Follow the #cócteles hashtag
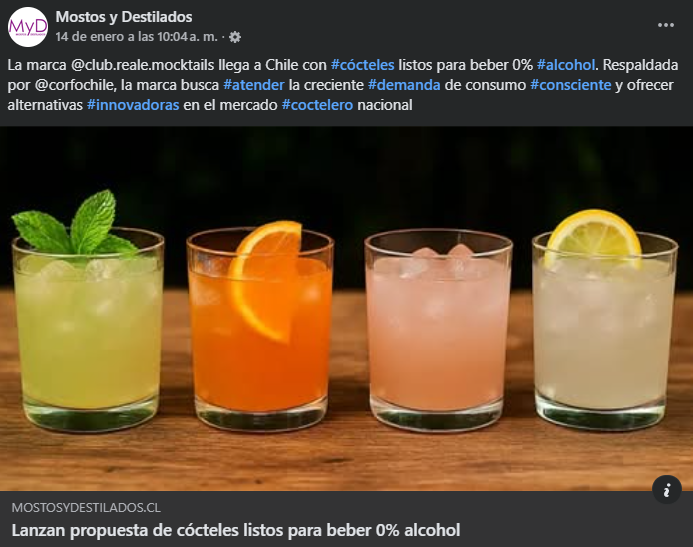The image size is (693, 547). point(362,65)
